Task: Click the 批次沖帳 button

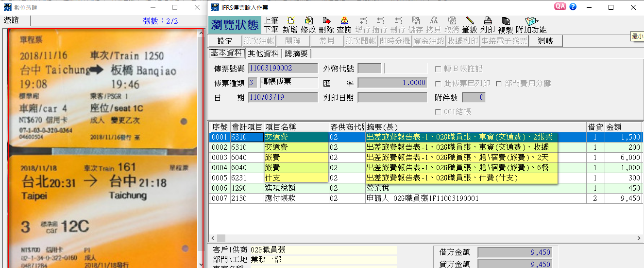Action: (258, 41)
